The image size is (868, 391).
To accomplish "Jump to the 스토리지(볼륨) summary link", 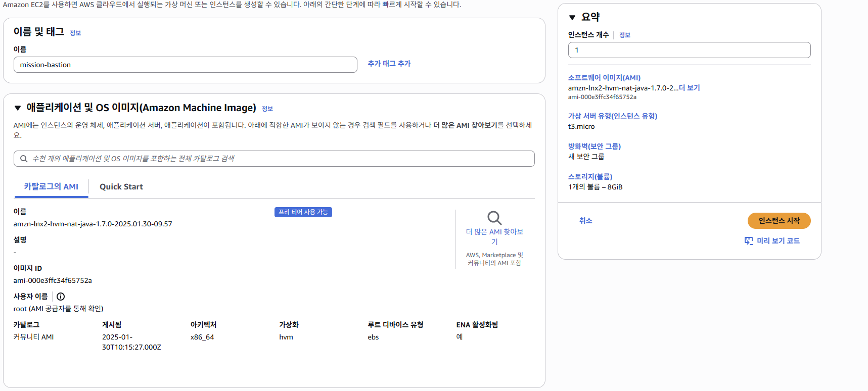I will coord(590,177).
